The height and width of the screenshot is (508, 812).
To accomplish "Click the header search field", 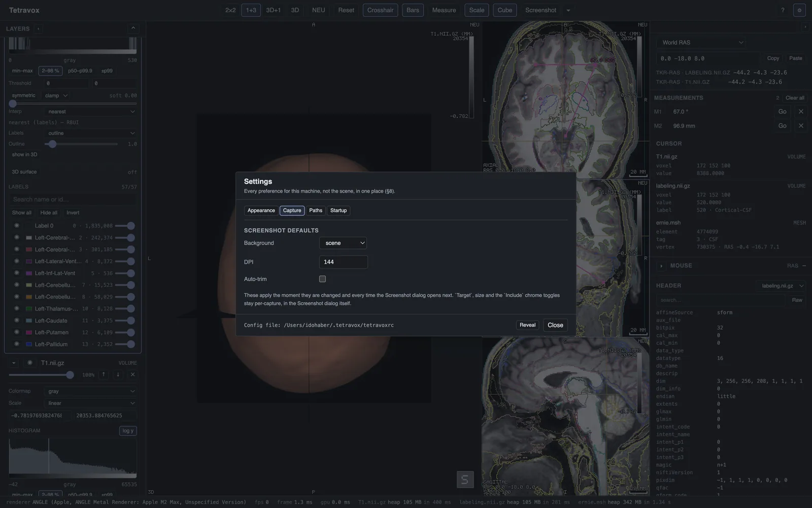I will [721, 300].
